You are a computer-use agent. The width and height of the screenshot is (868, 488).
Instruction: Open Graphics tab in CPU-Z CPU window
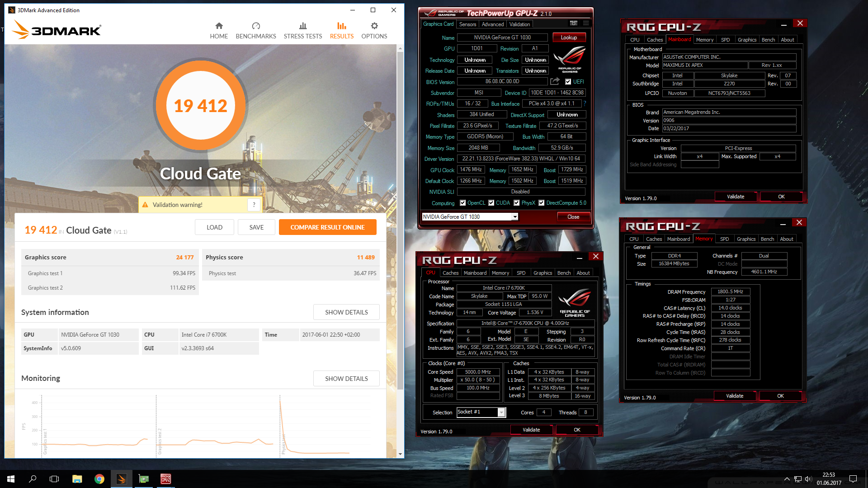(x=542, y=273)
